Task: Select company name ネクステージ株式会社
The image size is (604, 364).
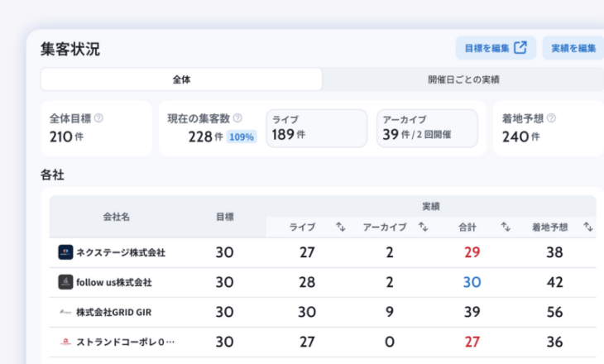Action: pyautogui.click(x=121, y=252)
